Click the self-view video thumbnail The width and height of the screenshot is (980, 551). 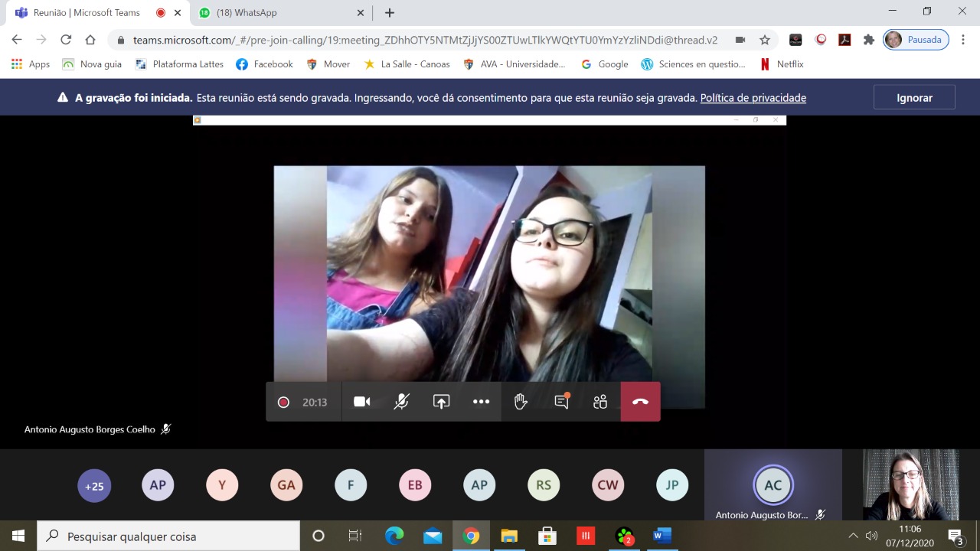pyautogui.click(x=911, y=485)
